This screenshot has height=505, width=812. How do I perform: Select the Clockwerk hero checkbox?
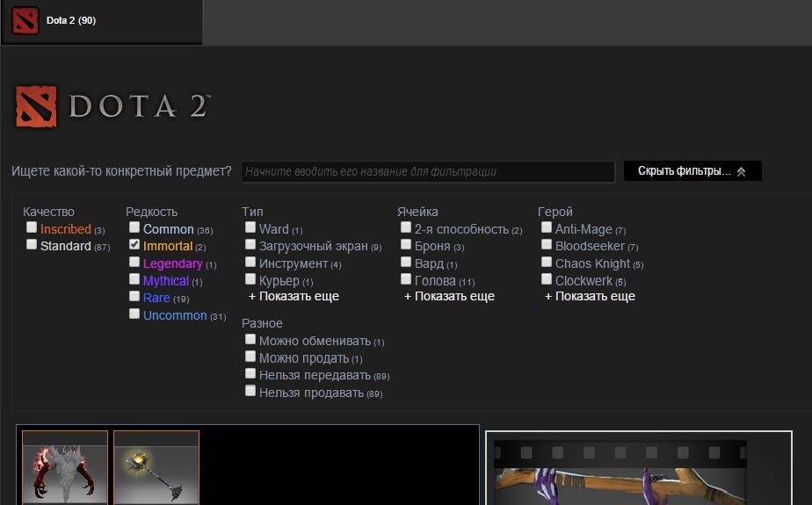point(547,279)
